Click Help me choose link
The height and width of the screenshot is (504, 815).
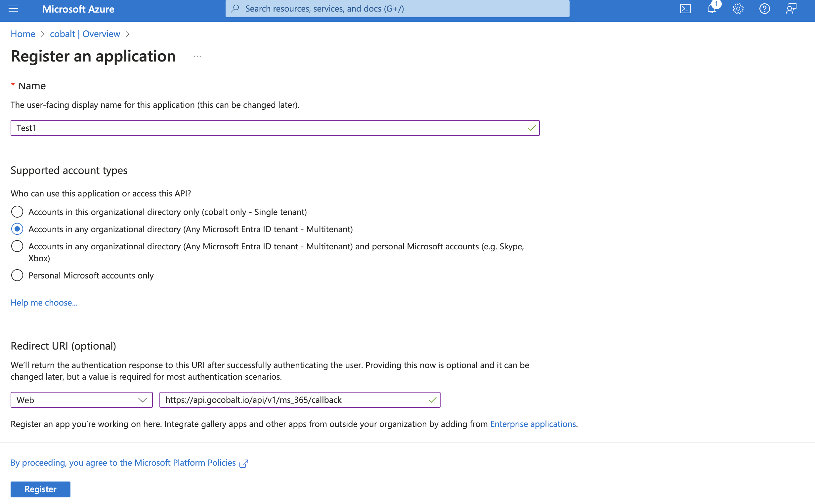(x=44, y=303)
